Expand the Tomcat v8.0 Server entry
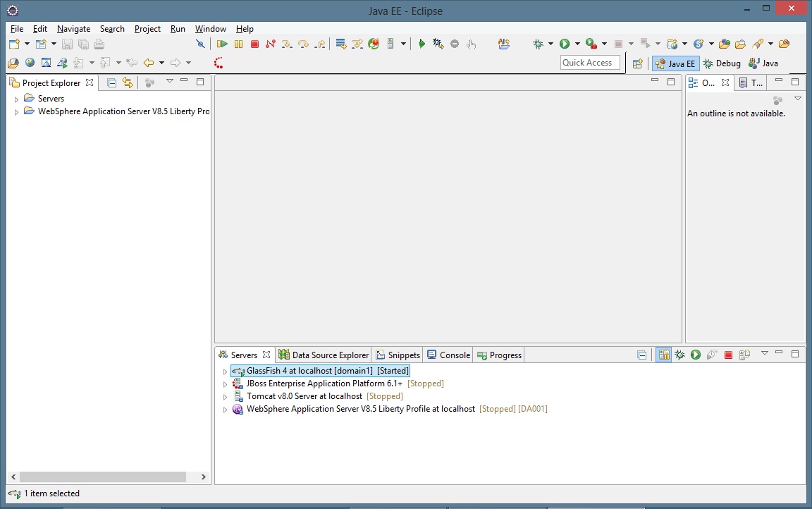This screenshot has width=812, height=509. (x=225, y=397)
